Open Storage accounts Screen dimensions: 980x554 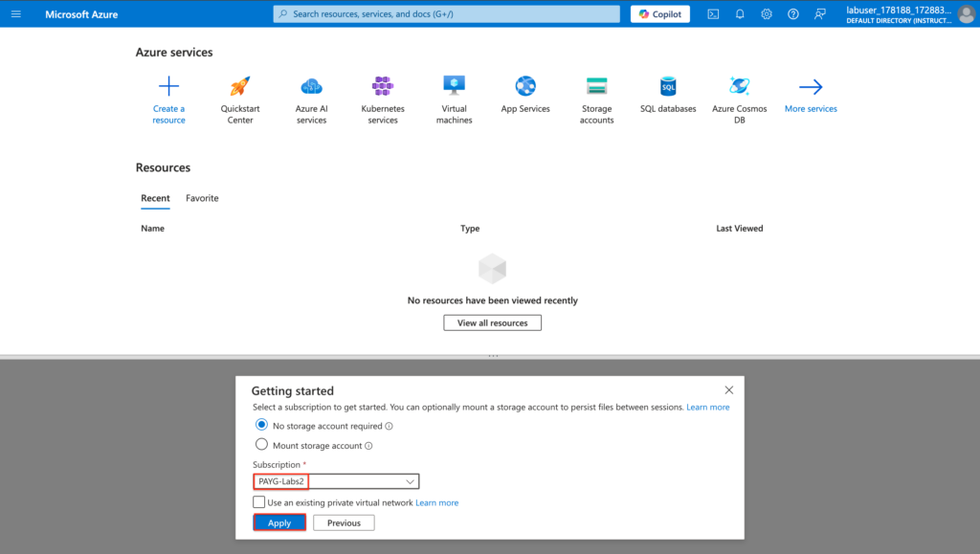pyautogui.click(x=596, y=94)
